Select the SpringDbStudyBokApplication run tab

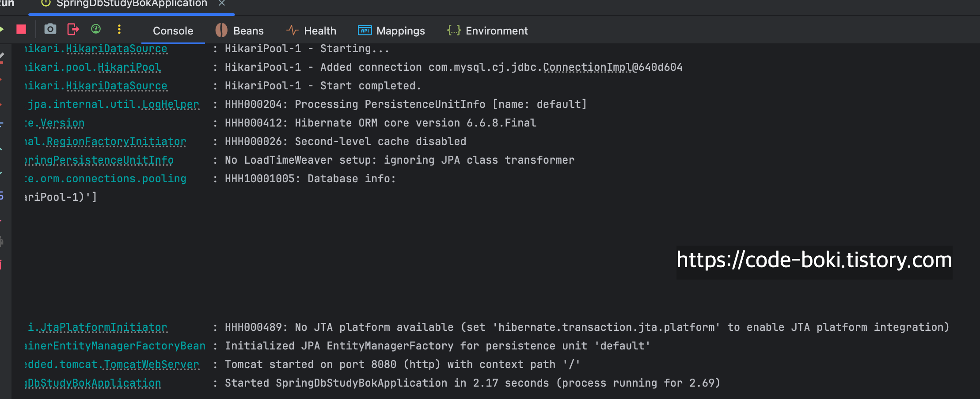click(x=132, y=4)
